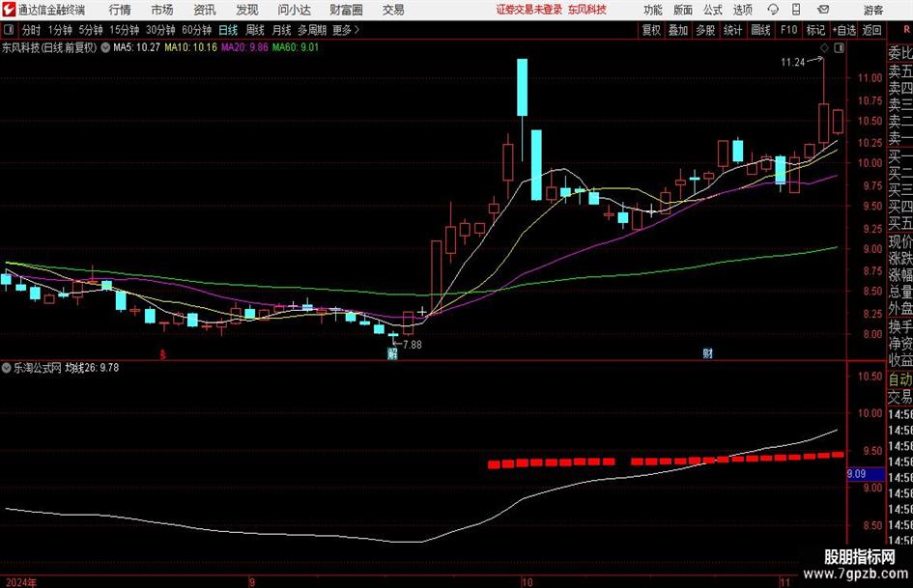Click the 叠加 overlay toolbar button
913x588 pixels.
tap(678, 30)
